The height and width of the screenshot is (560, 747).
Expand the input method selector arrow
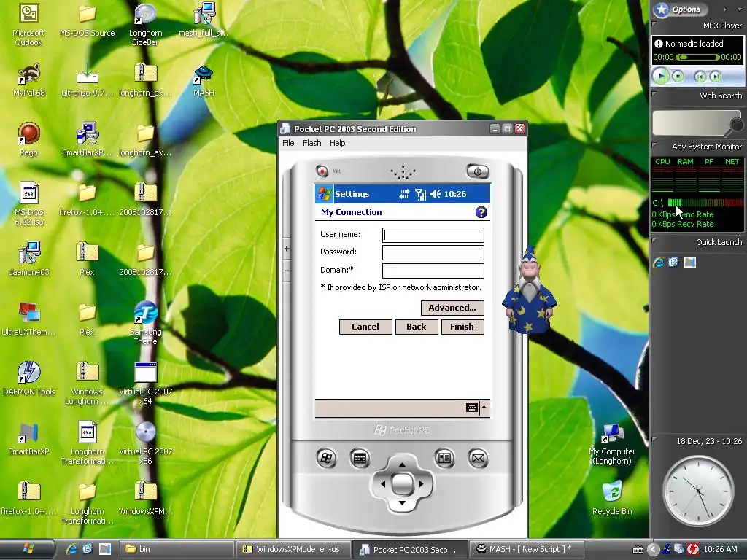484,407
